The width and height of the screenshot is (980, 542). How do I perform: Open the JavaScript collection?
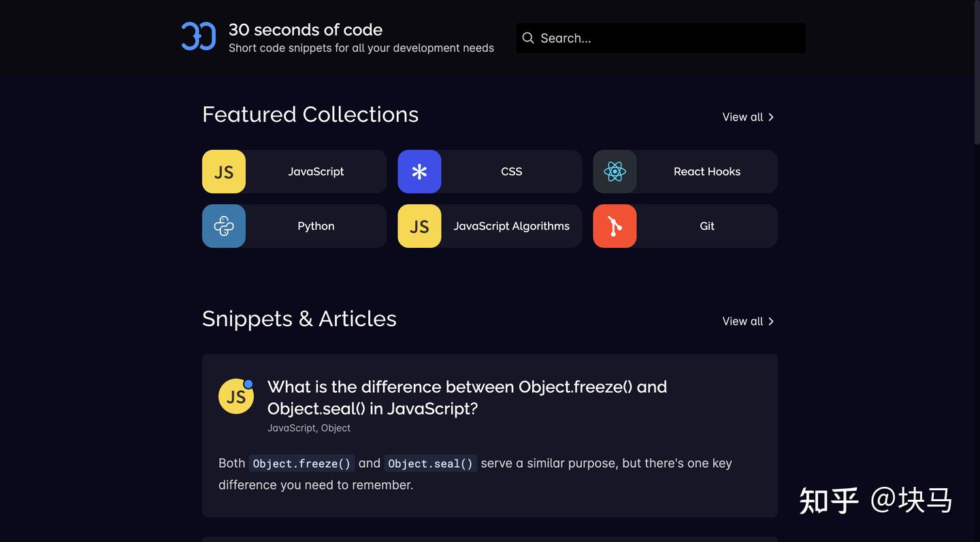coord(316,172)
